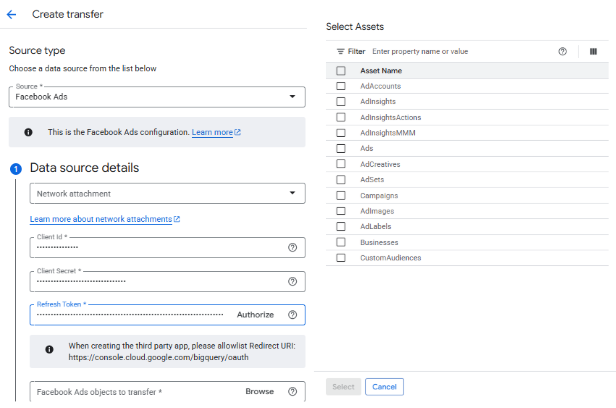Open Learn more about network attachments link

pos(104,219)
